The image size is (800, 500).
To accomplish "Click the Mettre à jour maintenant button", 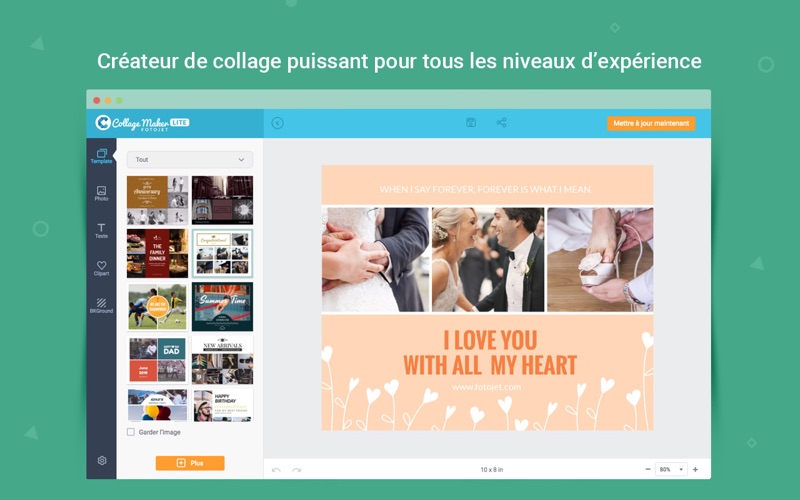I will click(651, 123).
